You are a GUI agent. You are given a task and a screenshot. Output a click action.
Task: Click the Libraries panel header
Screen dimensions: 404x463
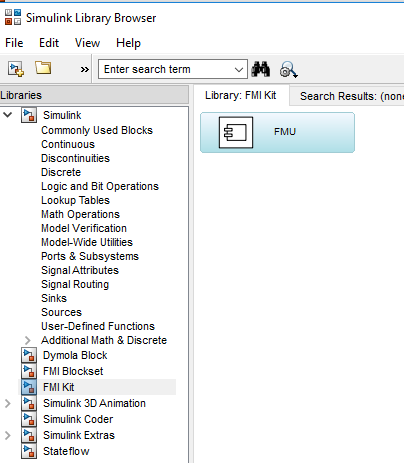94,95
